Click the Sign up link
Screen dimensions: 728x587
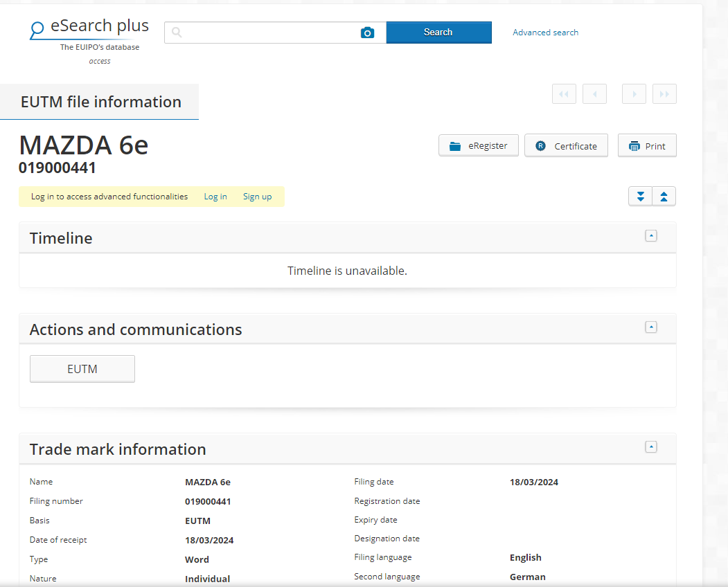click(257, 197)
